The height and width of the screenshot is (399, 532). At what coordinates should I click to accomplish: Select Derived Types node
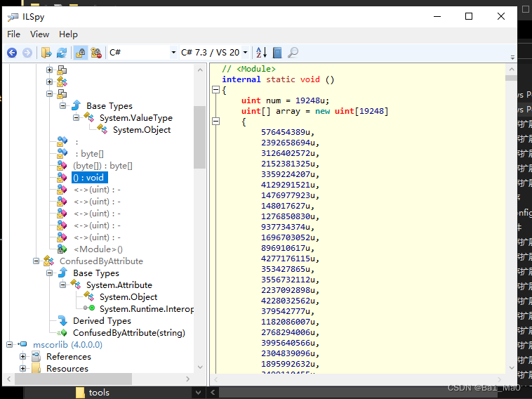tap(102, 321)
